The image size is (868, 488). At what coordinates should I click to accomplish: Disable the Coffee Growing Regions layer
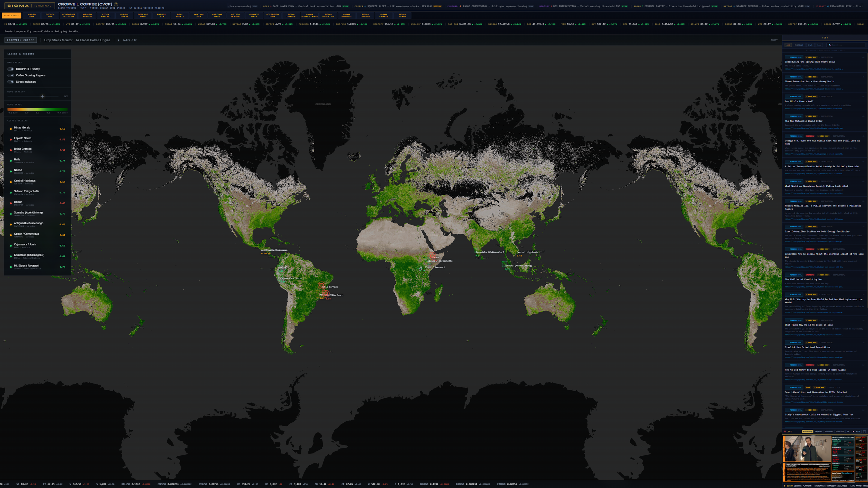[11, 75]
